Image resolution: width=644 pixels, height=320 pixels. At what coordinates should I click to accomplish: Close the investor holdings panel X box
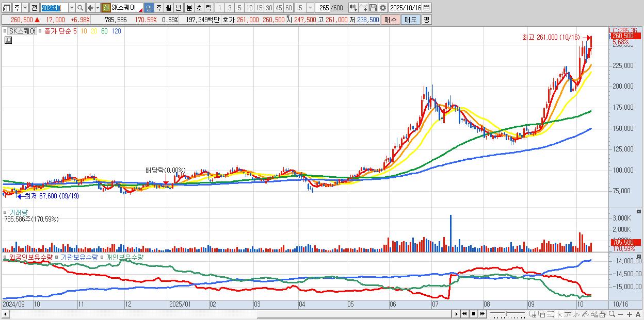tap(640, 256)
